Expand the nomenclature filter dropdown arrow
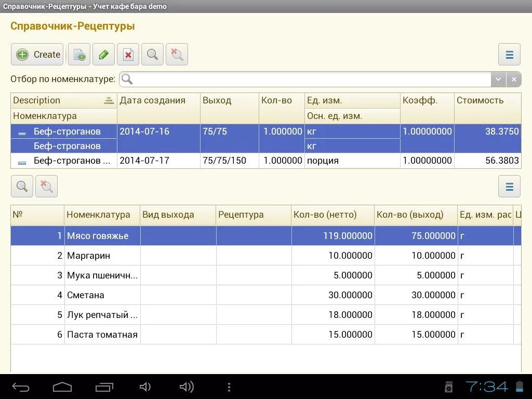Viewport: 532px width, 399px height. 498,79
